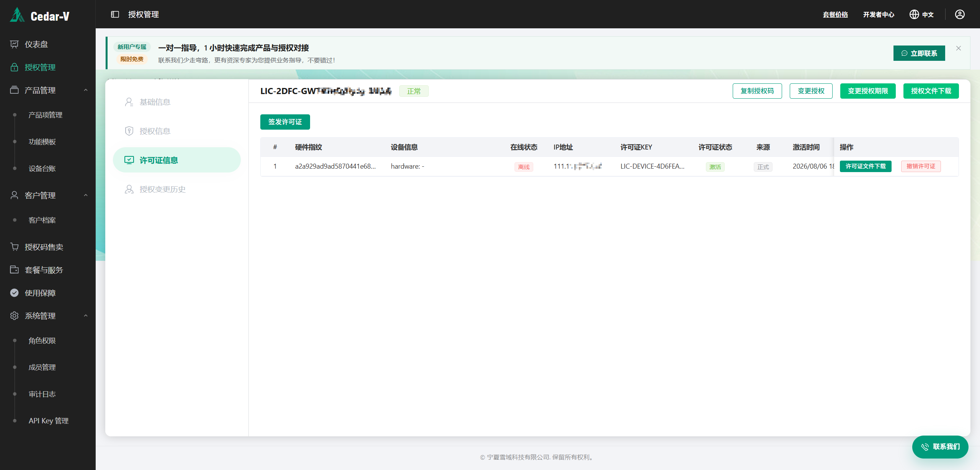Toggle the sidebar collapse icon
This screenshot has height=470, width=980.
point(115,15)
